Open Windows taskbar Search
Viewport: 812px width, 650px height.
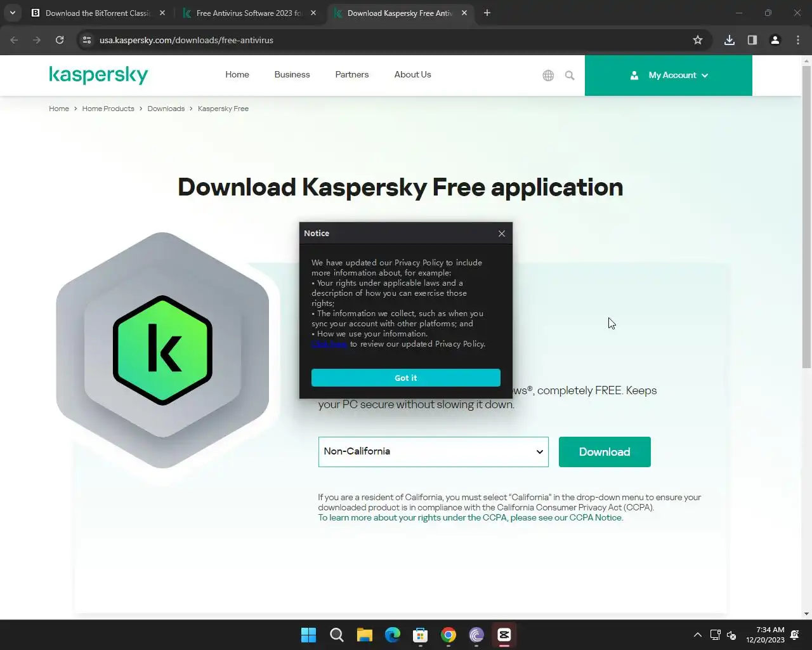[337, 635]
